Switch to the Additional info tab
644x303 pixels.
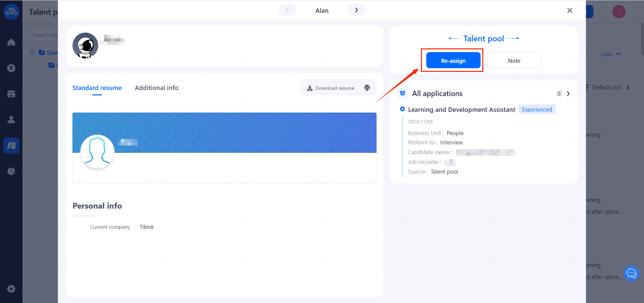pyautogui.click(x=156, y=88)
